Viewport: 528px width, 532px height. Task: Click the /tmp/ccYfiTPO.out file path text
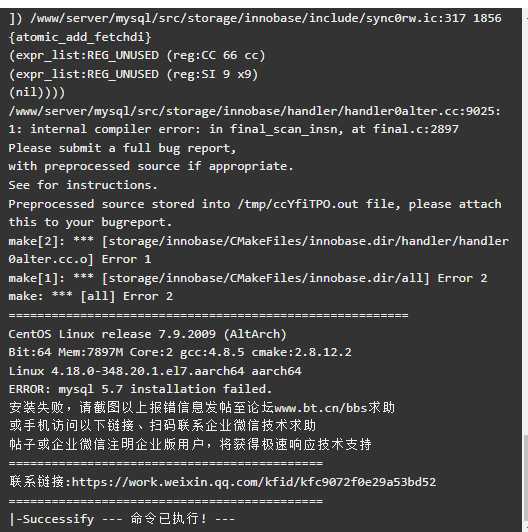[298, 204]
